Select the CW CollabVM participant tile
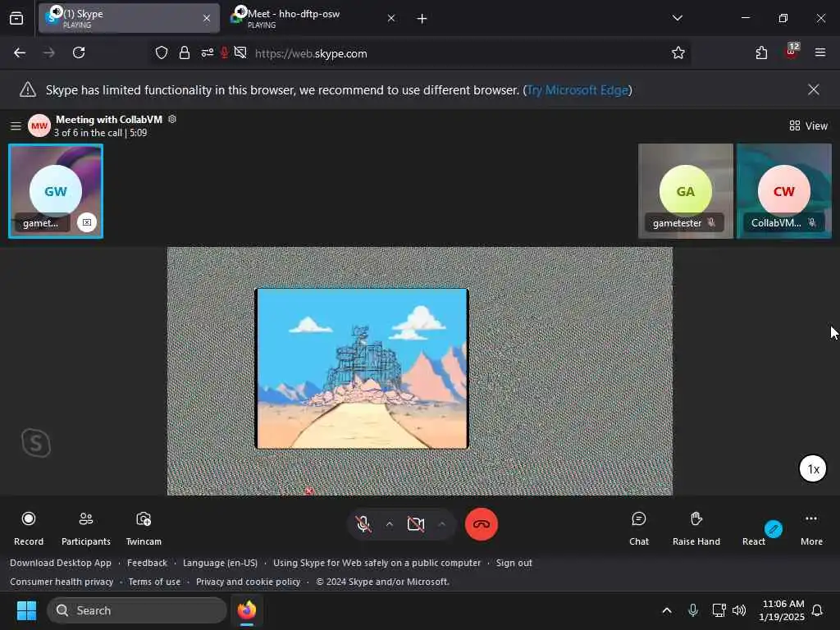This screenshot has height=630, width=840. [x=783, y=190]
